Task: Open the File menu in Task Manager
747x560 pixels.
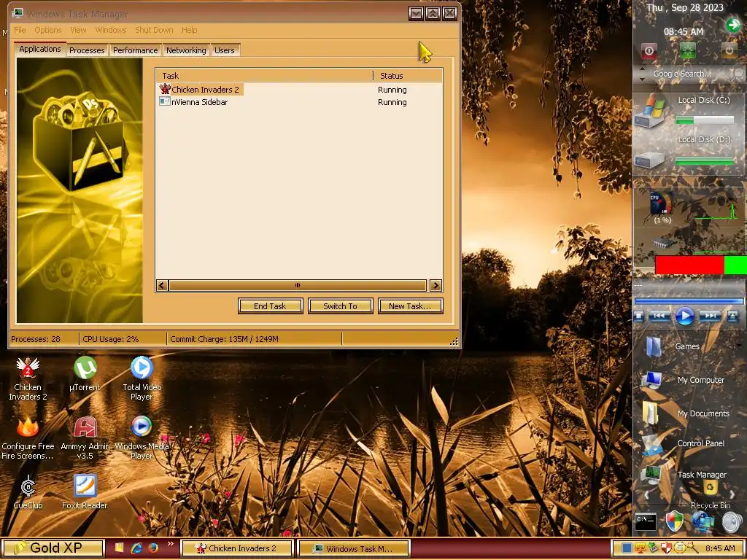Action: (x=20, y=30)
